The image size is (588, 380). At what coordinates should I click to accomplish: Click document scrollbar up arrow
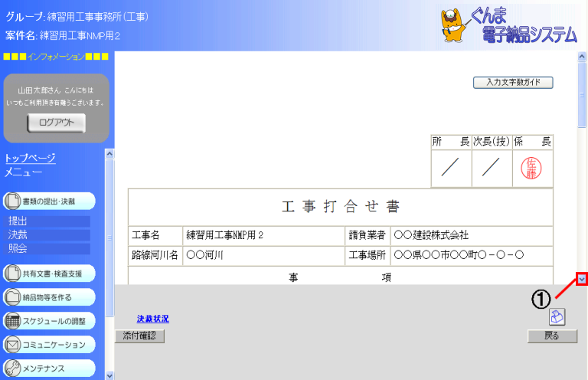[x=582, y=57]
